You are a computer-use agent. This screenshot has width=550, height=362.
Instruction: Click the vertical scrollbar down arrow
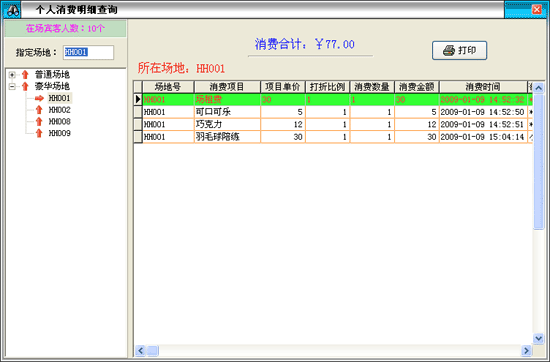[x=538, y=338]
